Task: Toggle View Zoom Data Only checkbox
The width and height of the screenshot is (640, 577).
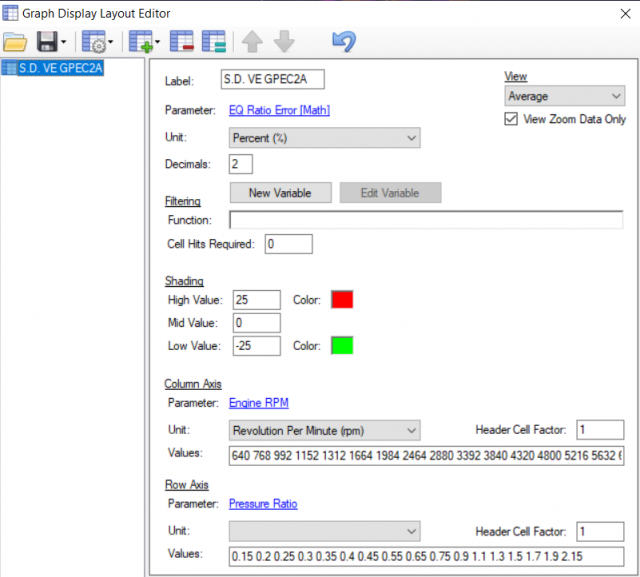Action: click(x=513, y=119)
